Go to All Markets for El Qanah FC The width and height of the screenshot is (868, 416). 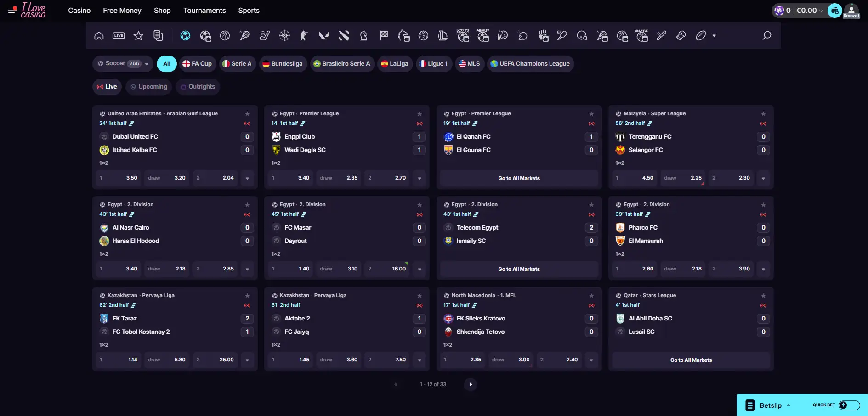pyautogui.click(x=519, y=178)
